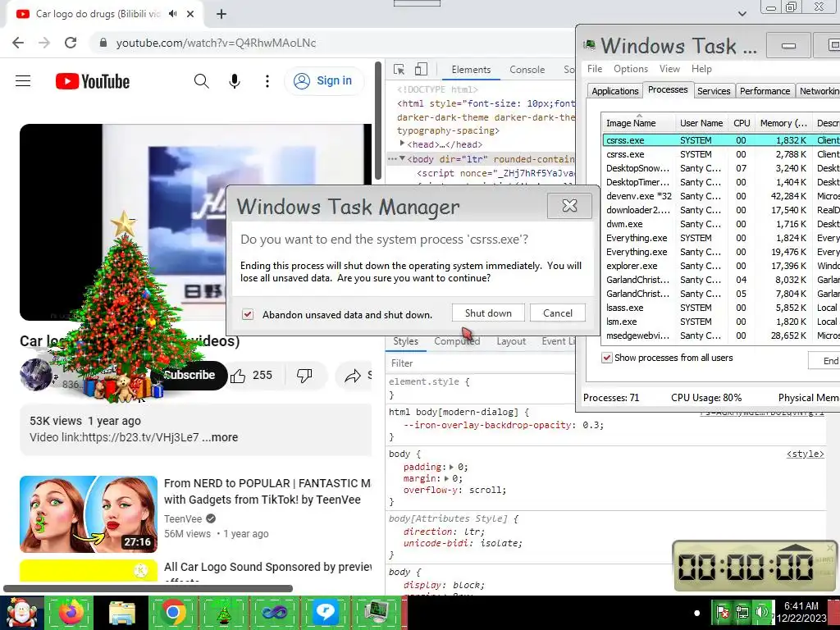Open the volume speaker tray icon

761,612
